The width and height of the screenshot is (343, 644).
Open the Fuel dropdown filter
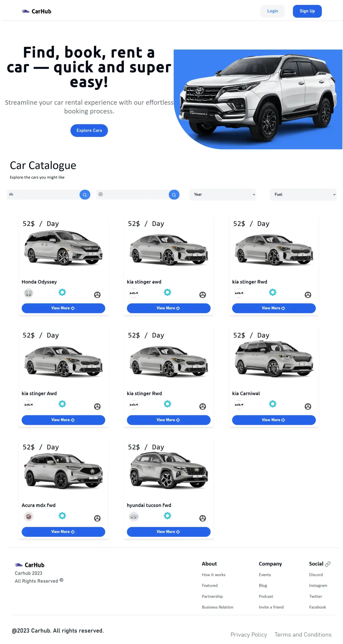[x=303, y=194]
